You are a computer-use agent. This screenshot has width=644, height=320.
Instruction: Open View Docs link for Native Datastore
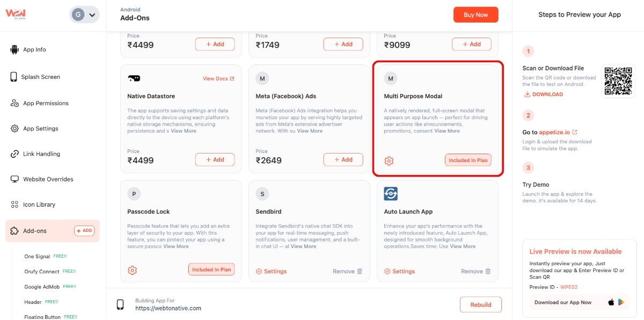(x=218, y=79)
